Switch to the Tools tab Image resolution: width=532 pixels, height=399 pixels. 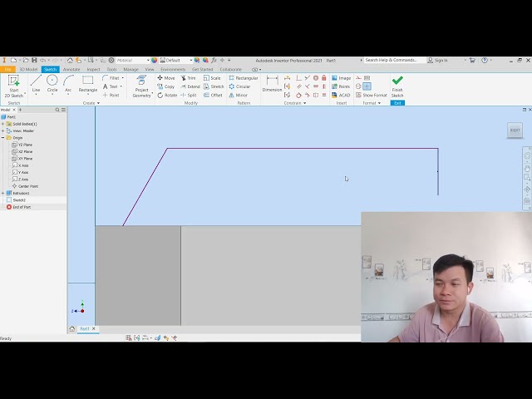point(111,70)
